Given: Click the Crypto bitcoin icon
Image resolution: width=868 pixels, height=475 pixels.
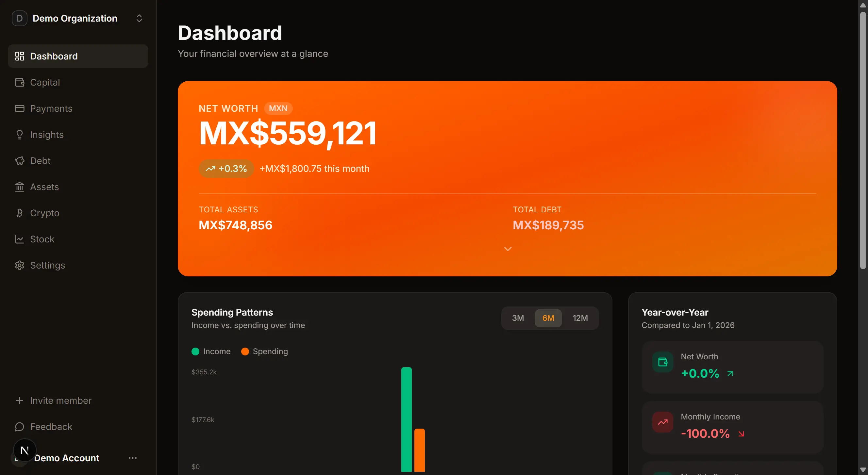Looking at the screenshot, I should (20, 213).
